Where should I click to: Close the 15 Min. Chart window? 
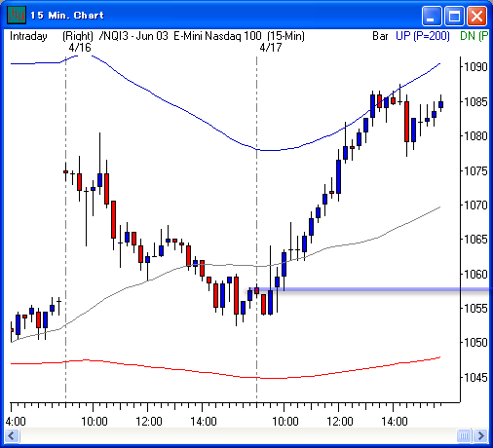click(476, 16)
